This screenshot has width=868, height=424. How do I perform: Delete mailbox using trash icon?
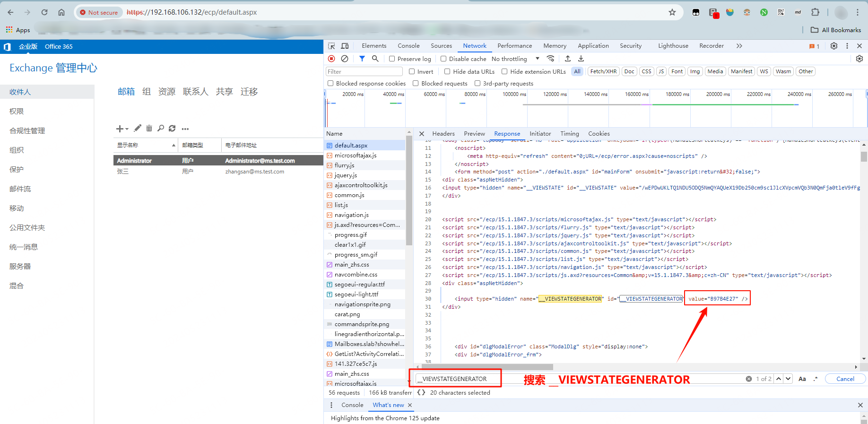149,128
